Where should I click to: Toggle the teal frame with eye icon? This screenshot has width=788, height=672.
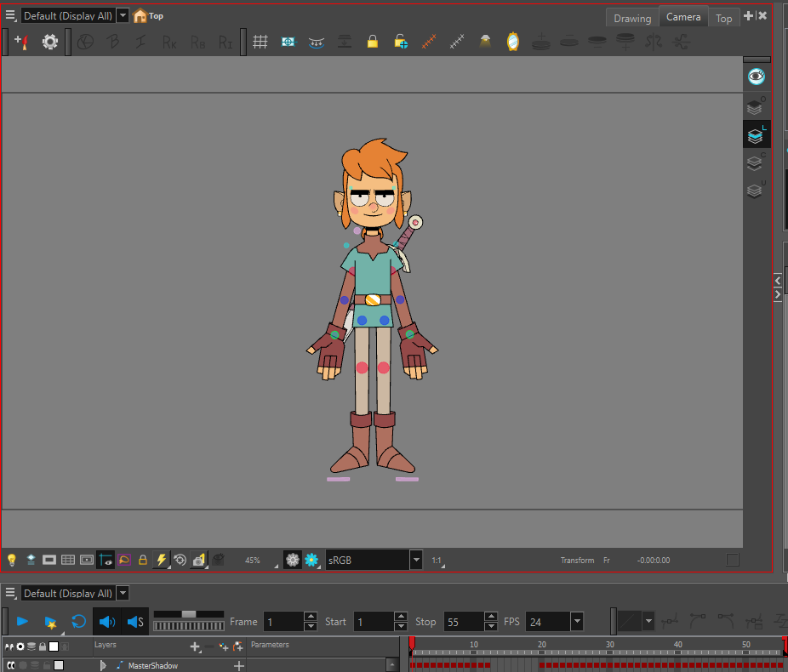pos(106,560)
